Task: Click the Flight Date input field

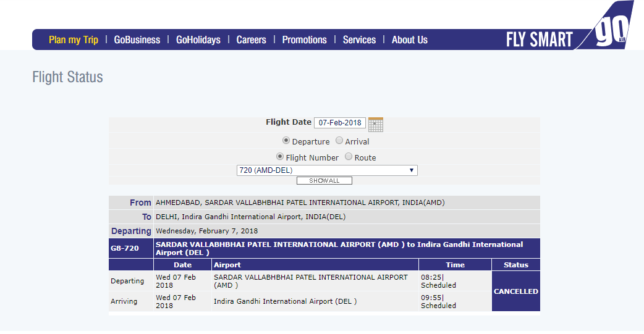Action: [340, 123]
